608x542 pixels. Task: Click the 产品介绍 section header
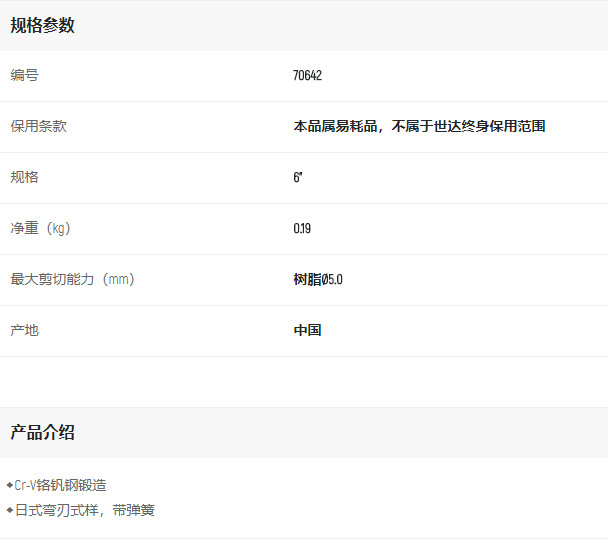(x=42, y=433)
